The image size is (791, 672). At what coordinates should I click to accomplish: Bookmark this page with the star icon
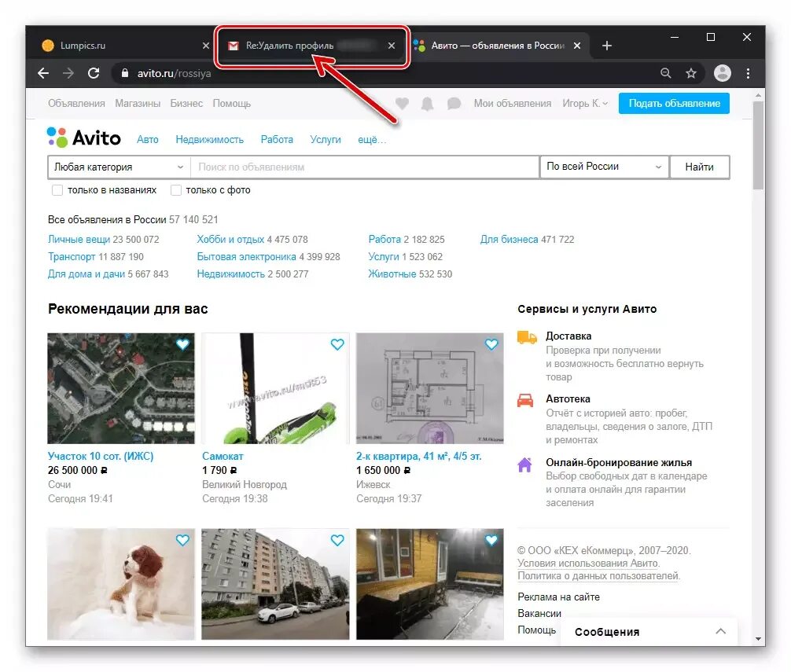pos(691,74)
